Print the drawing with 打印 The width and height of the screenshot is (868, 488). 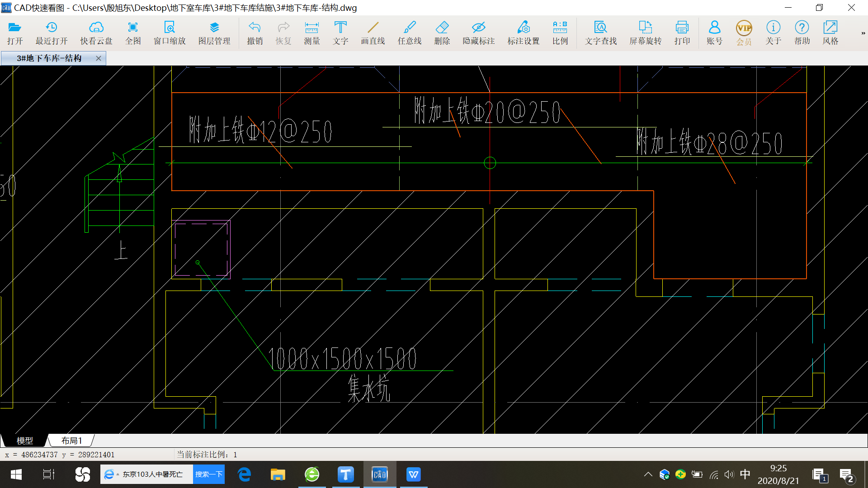tap(682, 33)
